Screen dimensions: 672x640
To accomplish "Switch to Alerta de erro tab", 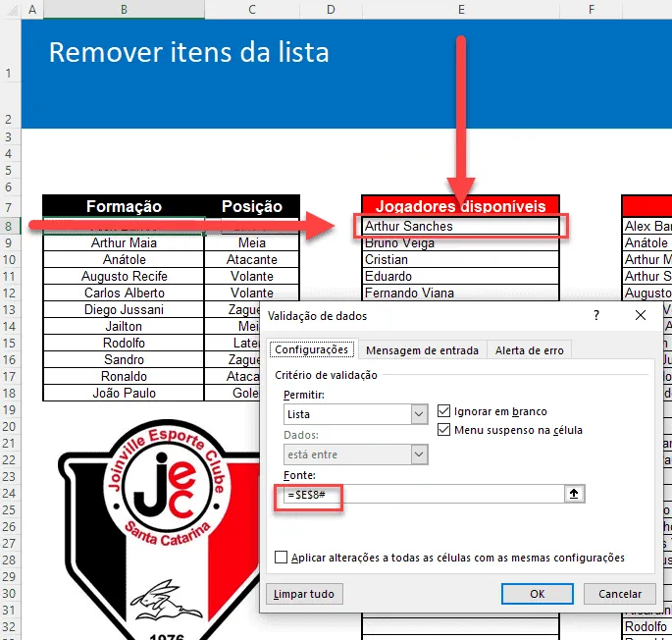I will point(530,350).
